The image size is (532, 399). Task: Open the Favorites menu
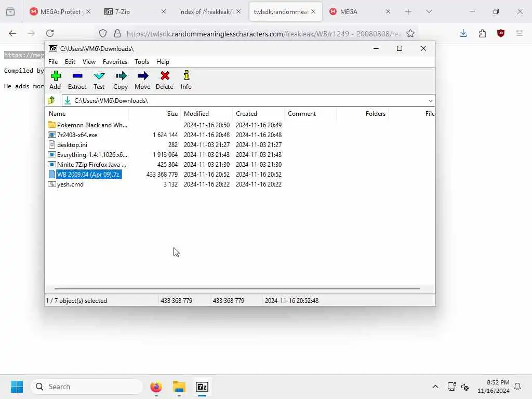pos(115,62)
